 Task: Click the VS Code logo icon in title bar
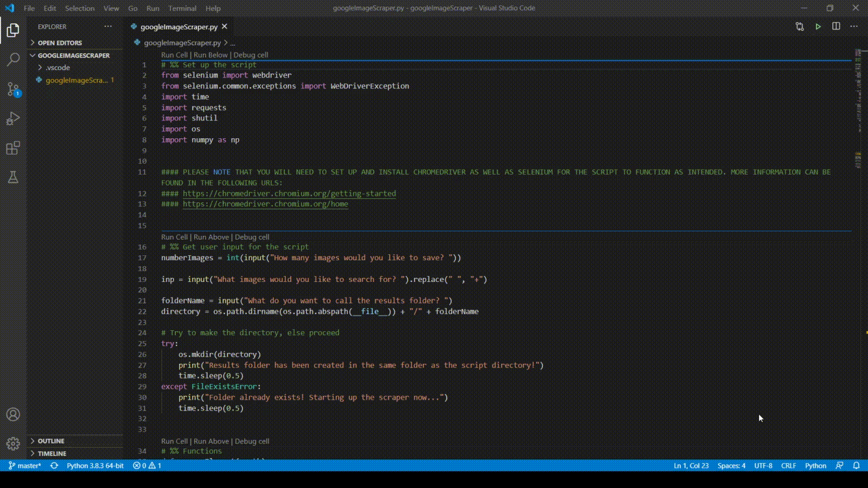point(10,8)
